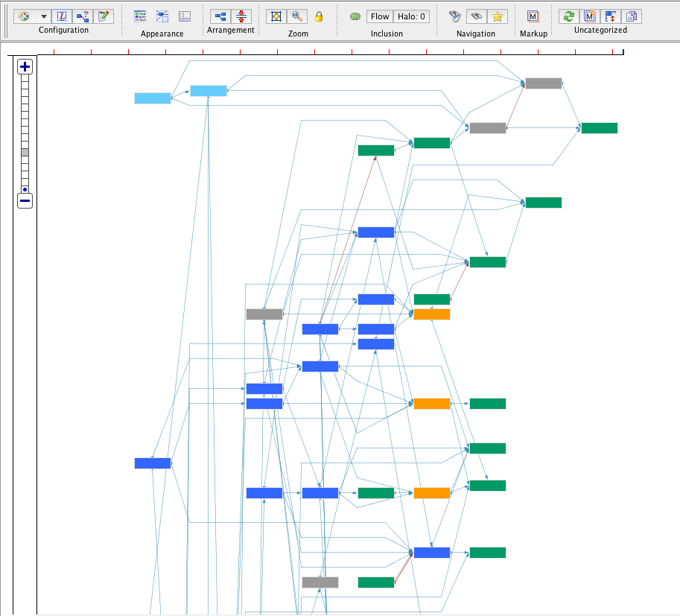Select the orange node beside green node
This screenshot has height=616, width=680.
point(432,404)
